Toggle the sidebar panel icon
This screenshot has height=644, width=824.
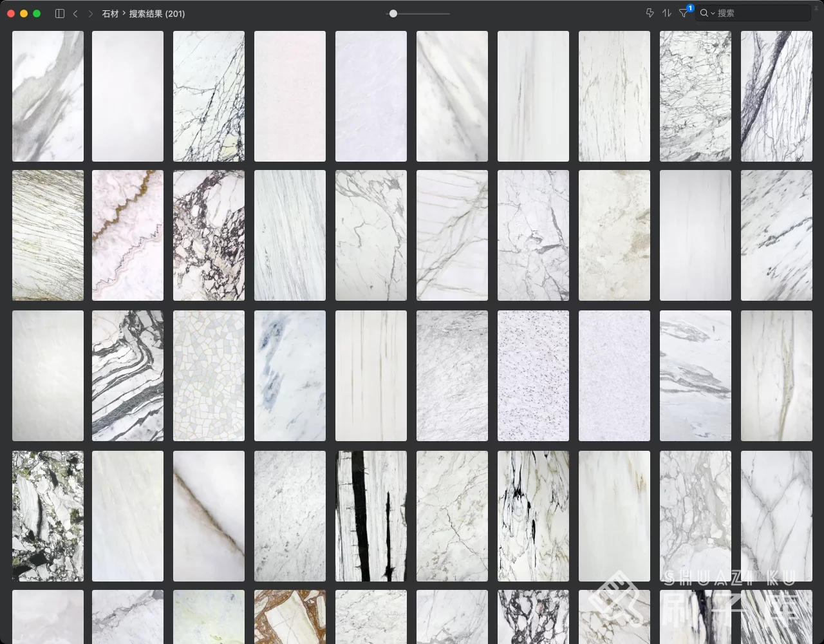60,14
